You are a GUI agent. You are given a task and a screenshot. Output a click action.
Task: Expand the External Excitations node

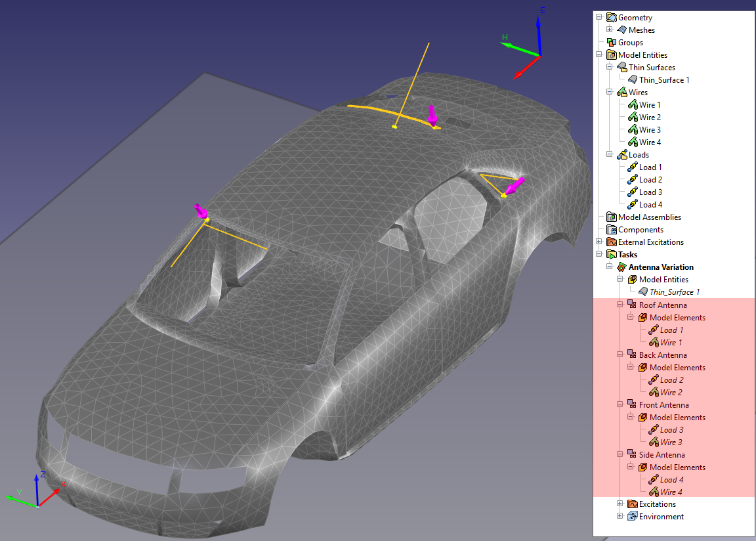pyautogui.click(x=599, y=242)
